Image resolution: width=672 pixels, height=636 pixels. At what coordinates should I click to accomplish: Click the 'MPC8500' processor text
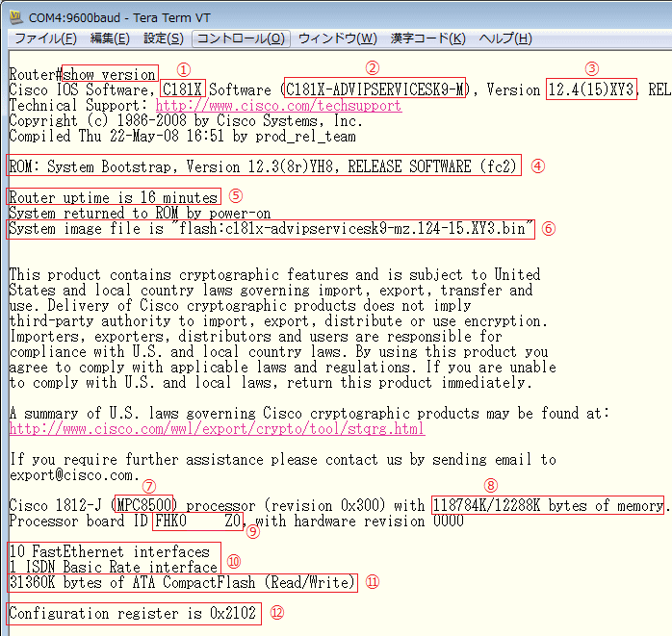pyautogui.click(x=144, y=505)
